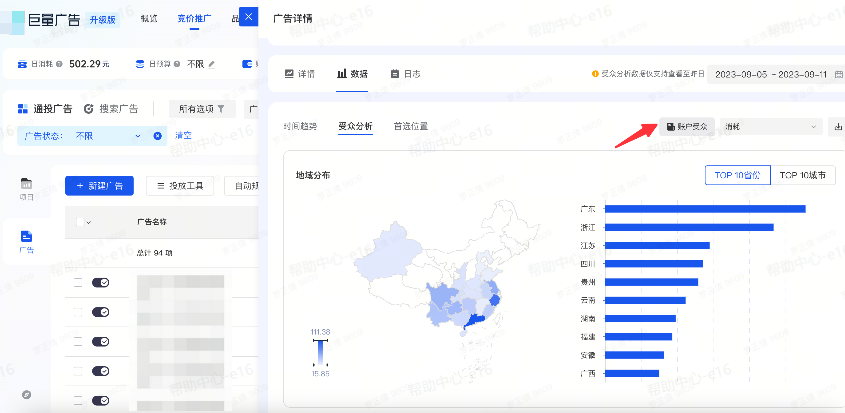Toggle the fourth ad row's on/off switch
This screenshot has height=413, width=845.
(x=101, y=371)
